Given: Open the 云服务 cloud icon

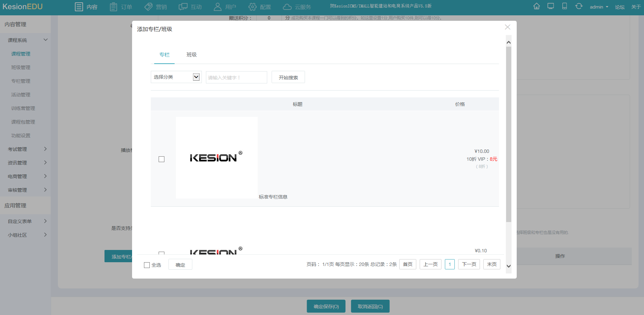Looking at the screenshot, I should click(x=287, y=7).
